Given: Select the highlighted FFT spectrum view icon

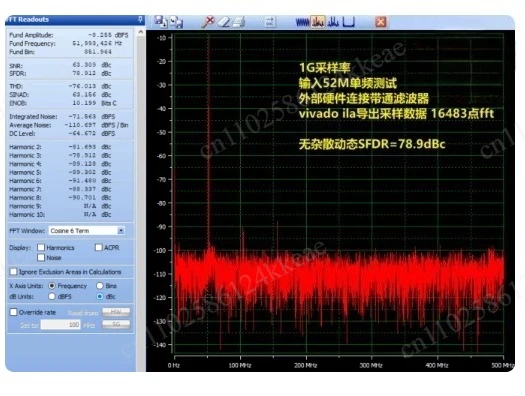Looking at the screenshot, I should coord(317,22).
